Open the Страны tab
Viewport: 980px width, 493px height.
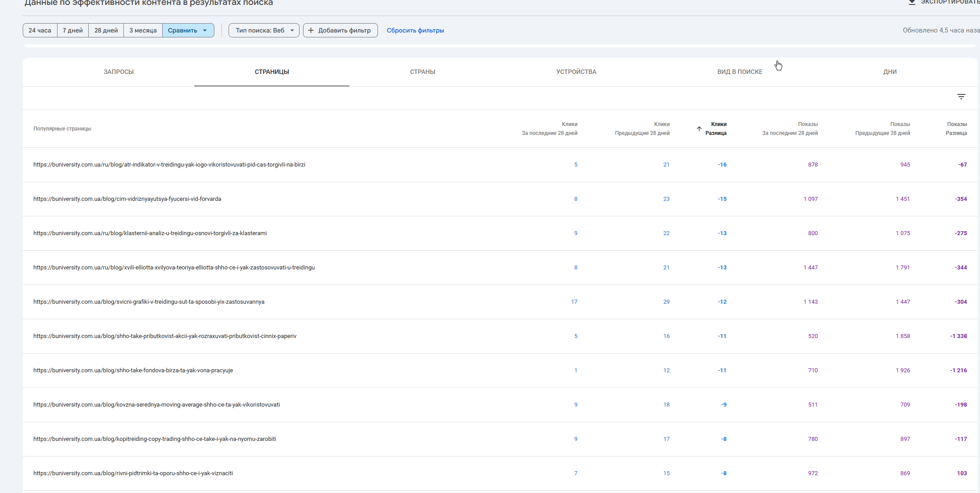click(422, 72)
